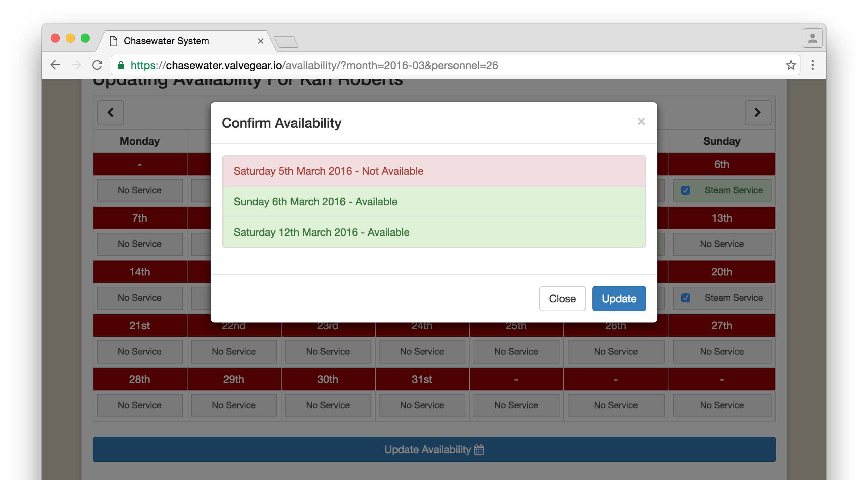
Task: Uncheck Steam Service checkbox for the 6th
Action: pyautogui.click(x=685, y=190)
